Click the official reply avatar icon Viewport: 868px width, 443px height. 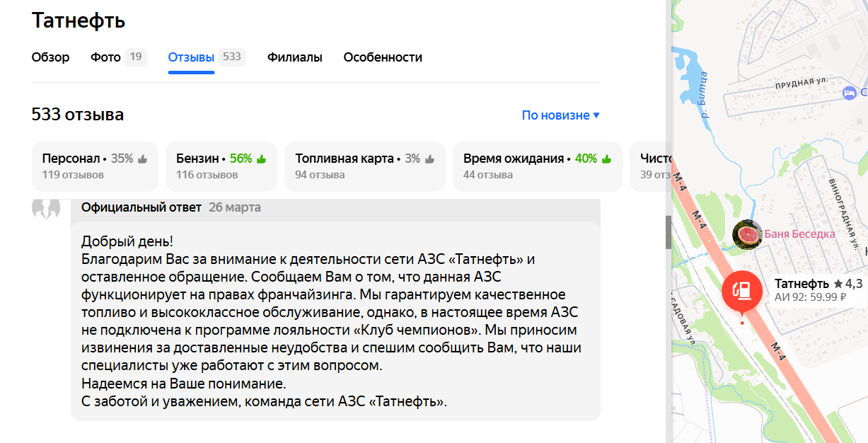pyautogui.click(x=47, y=208)
